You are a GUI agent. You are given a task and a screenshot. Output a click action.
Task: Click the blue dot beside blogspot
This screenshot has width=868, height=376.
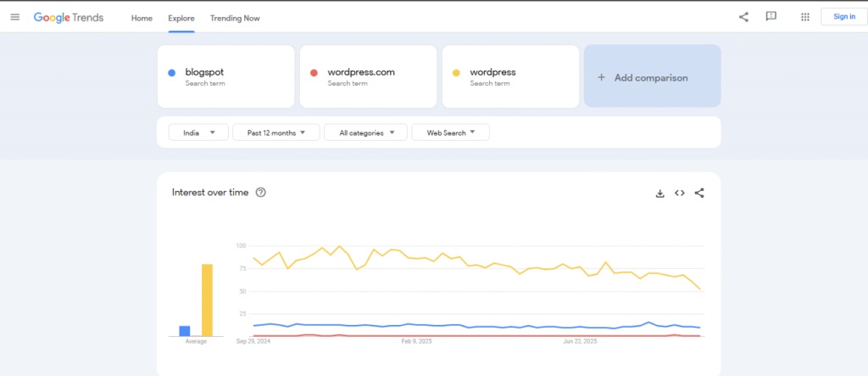coord(171,73)
